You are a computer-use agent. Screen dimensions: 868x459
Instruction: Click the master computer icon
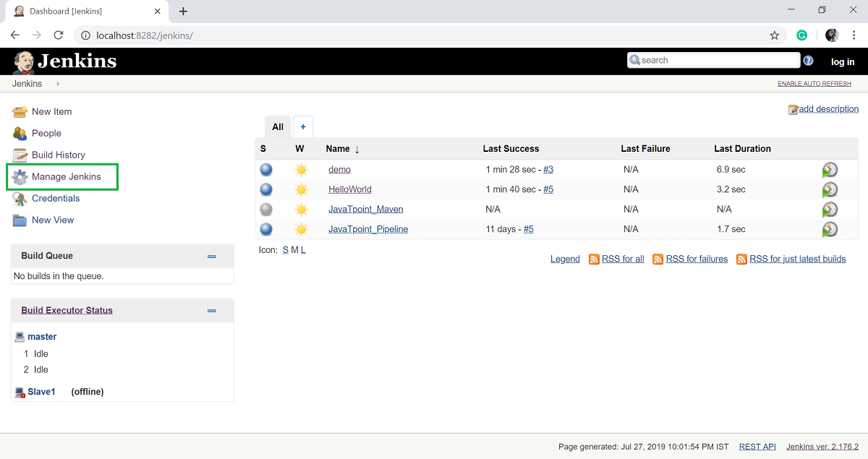coord(20,337)
